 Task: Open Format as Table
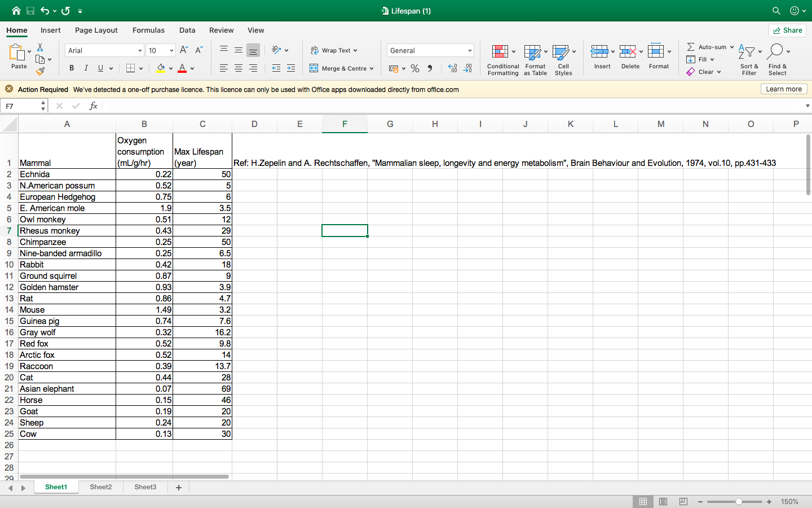(x=535, y=59)
